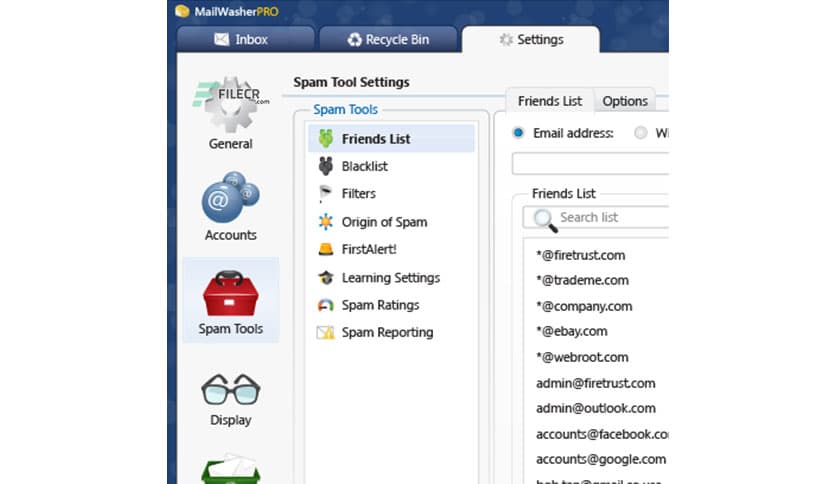
Task: Click the Filters funnel icon
Action: pos(325,193)
